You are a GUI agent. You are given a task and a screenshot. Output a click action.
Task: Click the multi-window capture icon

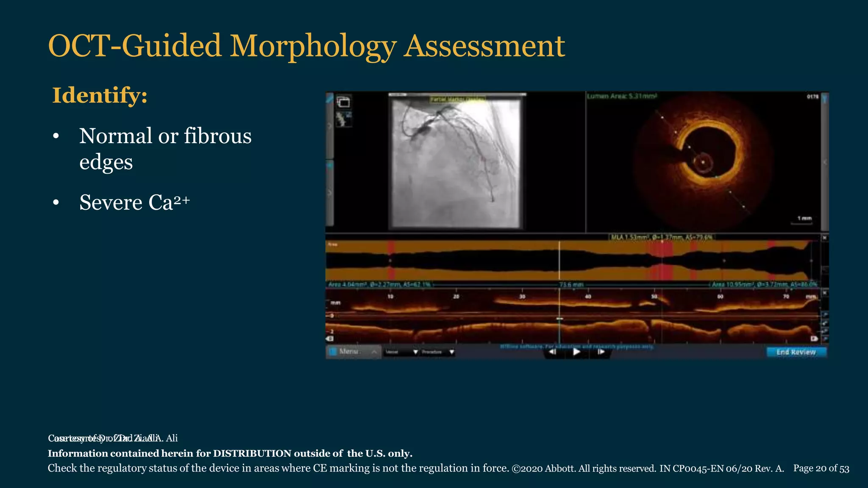click(343, 102)
